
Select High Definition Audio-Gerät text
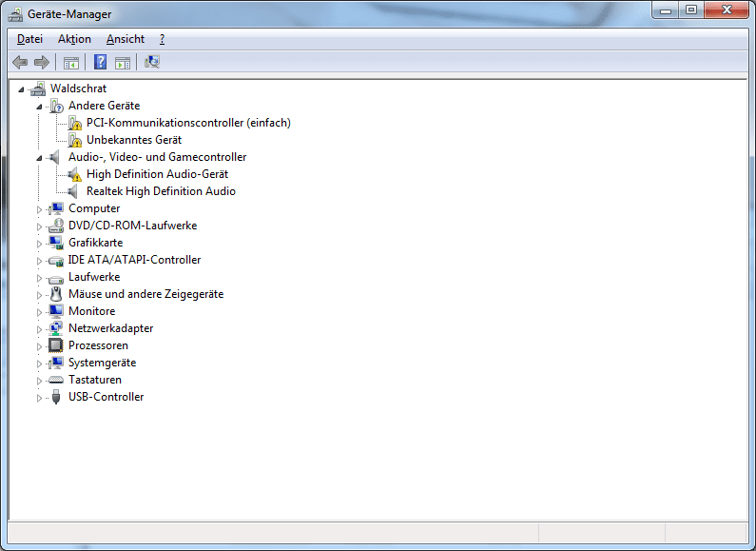coord(157,174)
